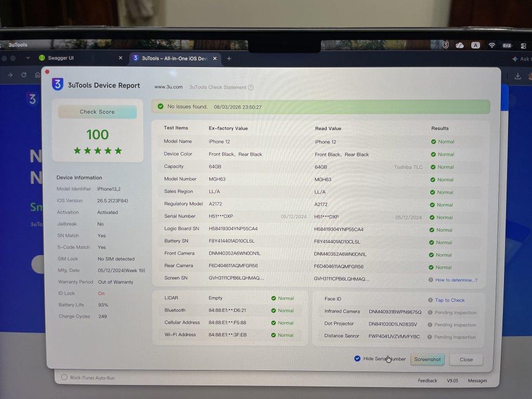This screenshot has width=532, height=399.
Task: Click the Toshiba TLC label
Action: [408, 167]
